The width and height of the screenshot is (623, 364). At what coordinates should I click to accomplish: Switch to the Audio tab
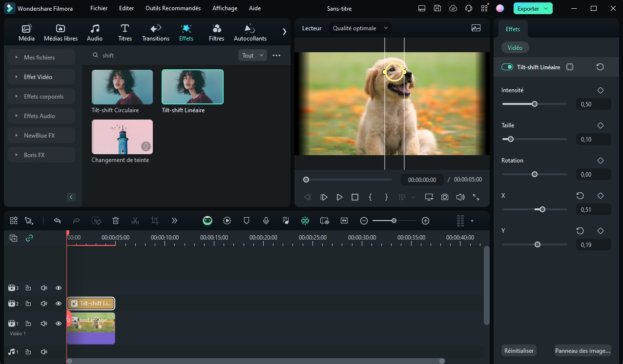tap(95, 32)
